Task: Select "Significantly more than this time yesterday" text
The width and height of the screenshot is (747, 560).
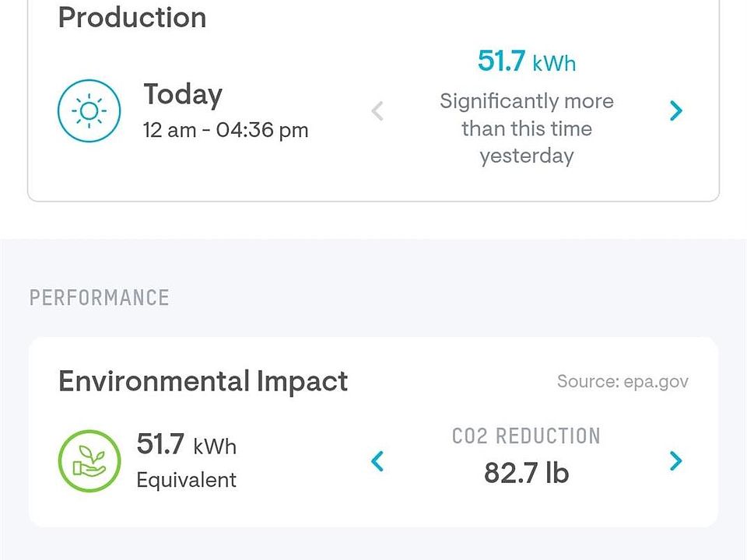Action: click(527, 128)
